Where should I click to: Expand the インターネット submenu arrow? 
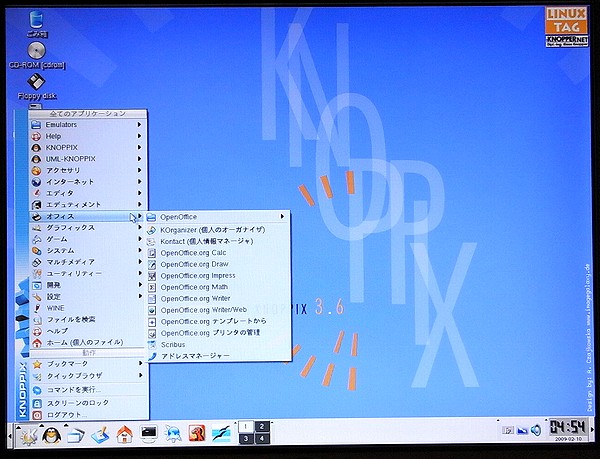coord(139,182)
